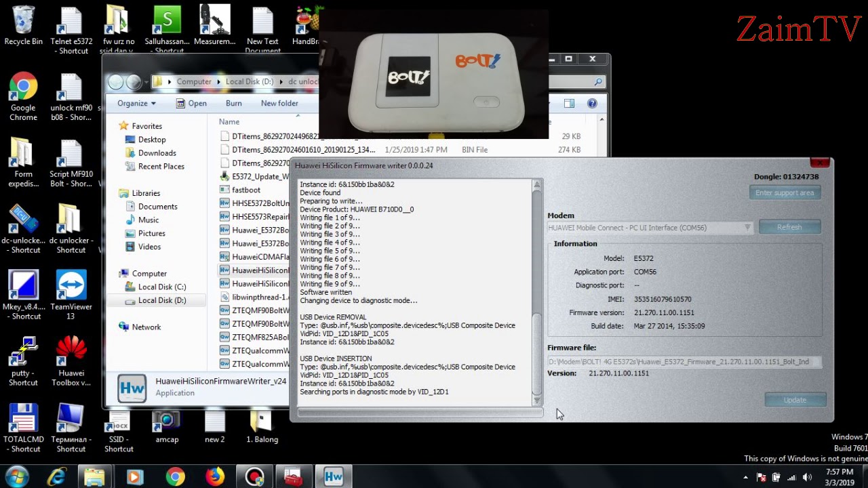868x488 pixels.
Task: Switch to the Hw firmware writer taskbar button
Action: [333, 477]
